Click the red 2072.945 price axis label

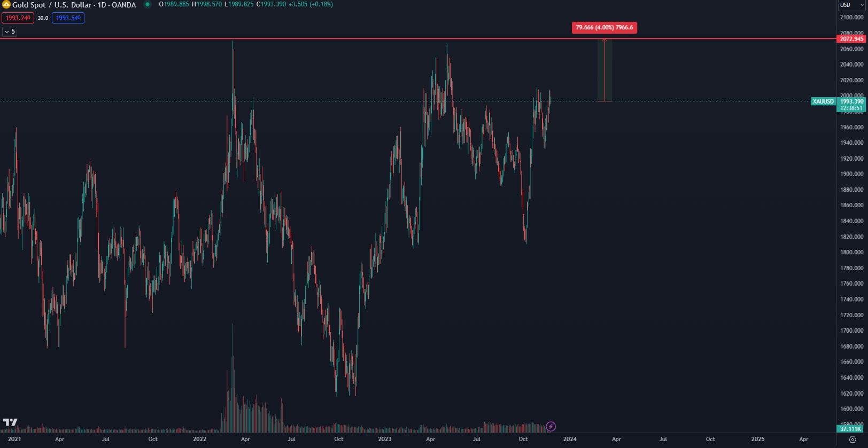click(x=851, y=39)
